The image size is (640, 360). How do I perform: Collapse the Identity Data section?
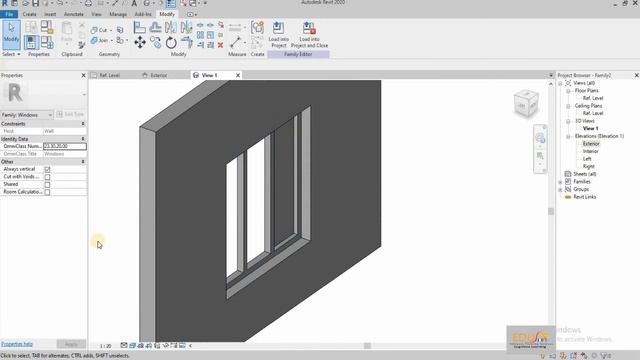click(x=83, y=139)
